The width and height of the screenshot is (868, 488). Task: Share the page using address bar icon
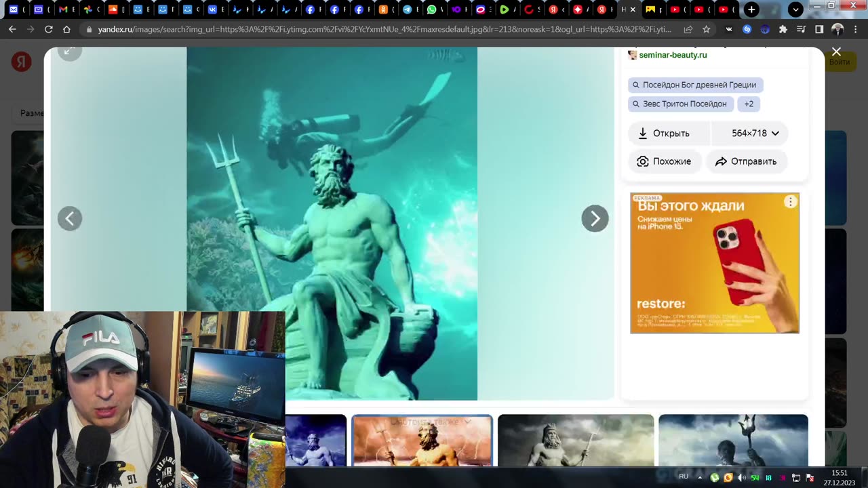click(688, 29)
